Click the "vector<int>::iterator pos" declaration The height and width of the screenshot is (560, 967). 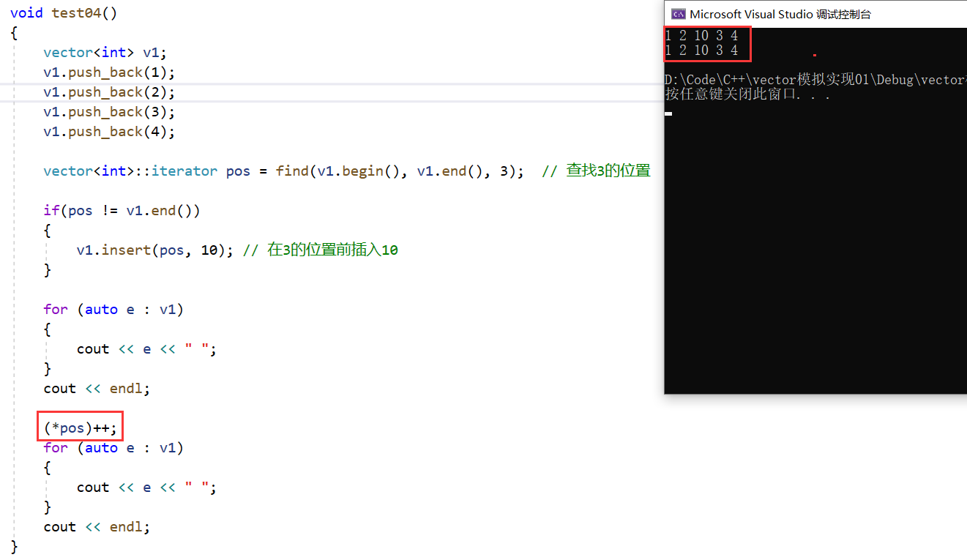tap(147, 171)
